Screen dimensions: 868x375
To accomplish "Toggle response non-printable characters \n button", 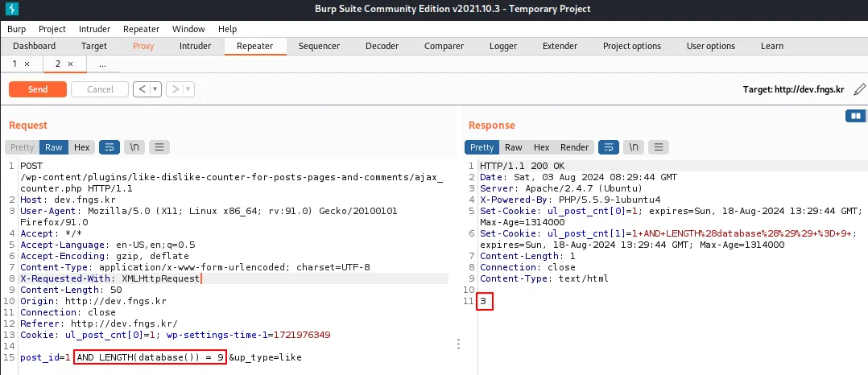I will (x=634, y=147).
